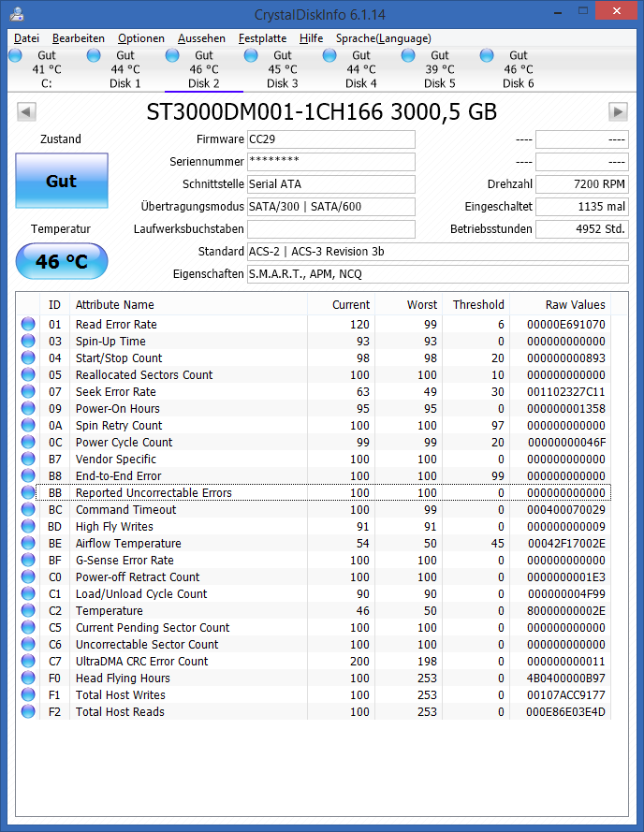Click the Standard field ACS-2

tap(438, 252)
